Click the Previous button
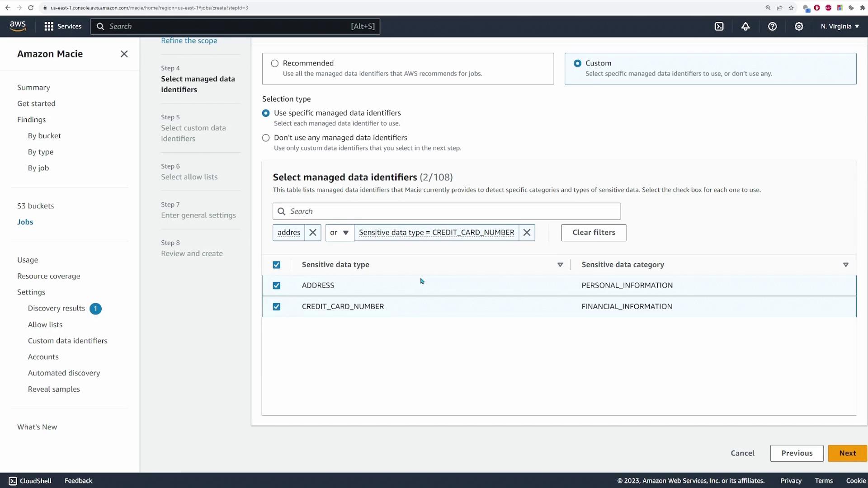 797,453
